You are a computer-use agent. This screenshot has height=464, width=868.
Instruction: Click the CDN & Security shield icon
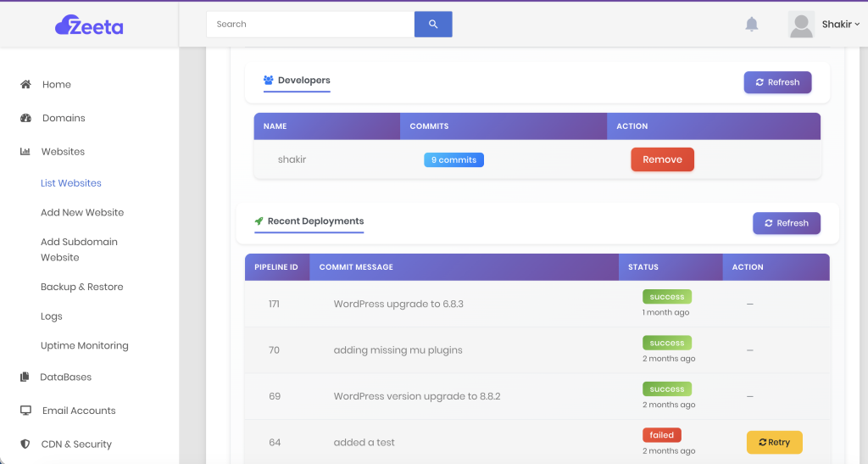[x=25, y=444]
